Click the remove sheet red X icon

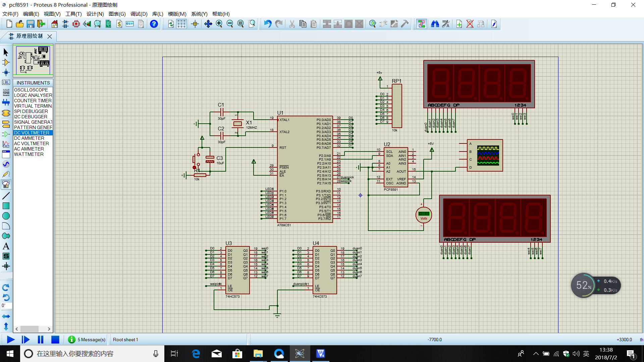[470, 24]
